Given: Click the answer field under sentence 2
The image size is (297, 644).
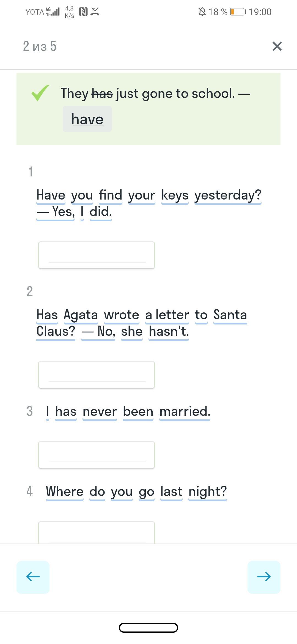Looking at the screenshot, I should [x=97, y=375].
